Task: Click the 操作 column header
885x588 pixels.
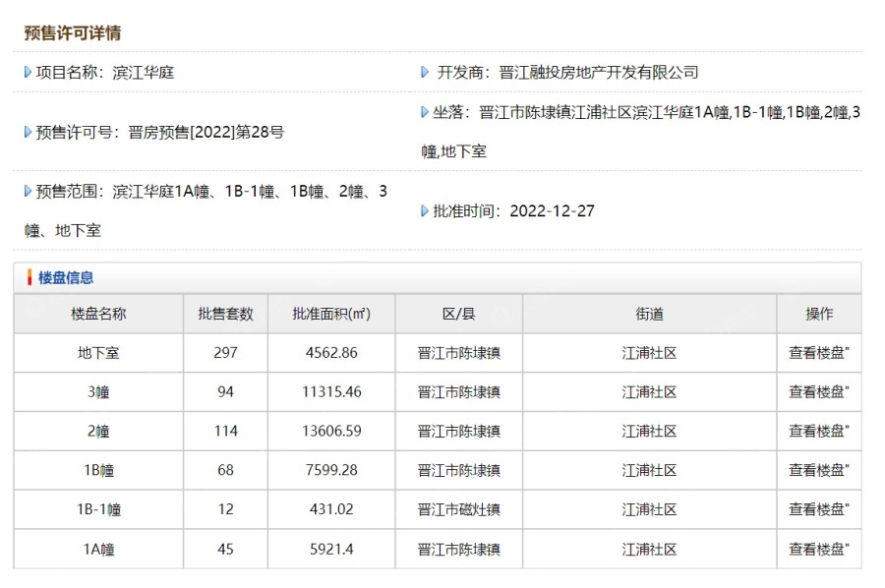Action: [x=819, y=314]
